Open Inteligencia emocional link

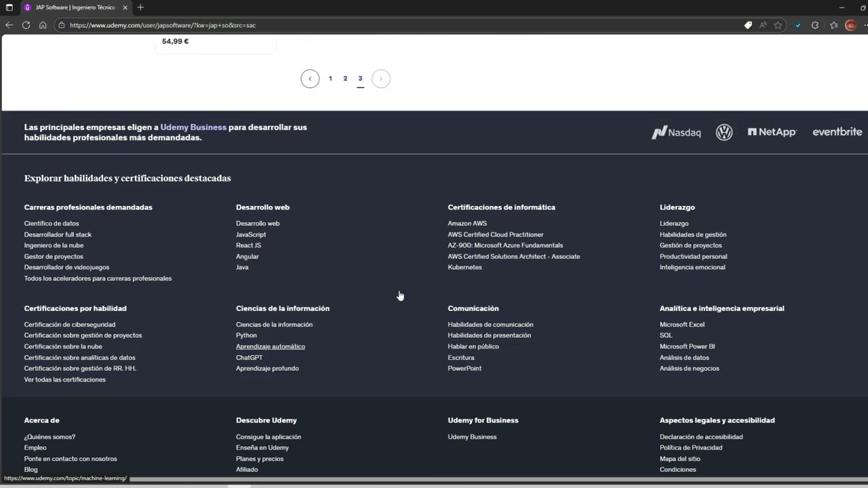(692, 267)
